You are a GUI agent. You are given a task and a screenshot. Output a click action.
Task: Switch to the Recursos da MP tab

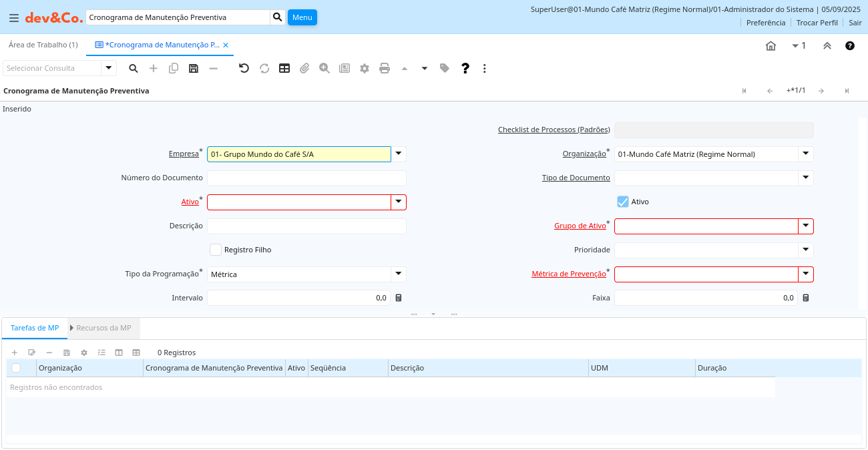coord(103,328)
